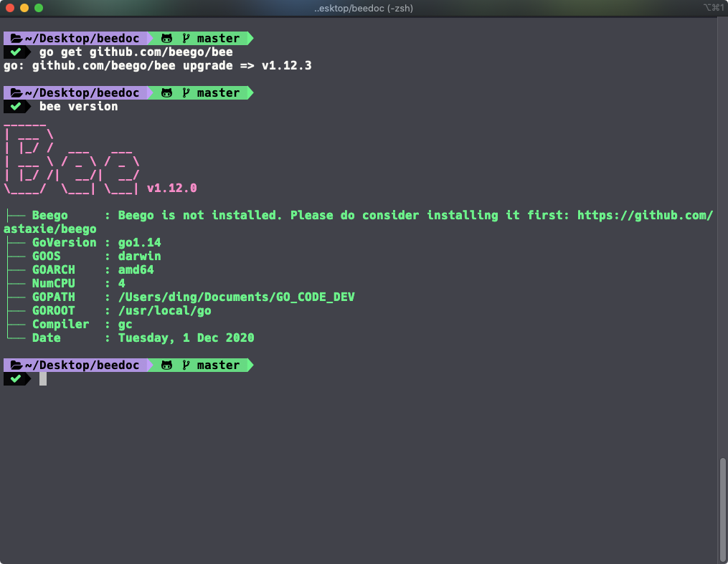Click the '⌥⌘1' shortcut indicator in title bar
728x564 pixels.
[714, 7]
